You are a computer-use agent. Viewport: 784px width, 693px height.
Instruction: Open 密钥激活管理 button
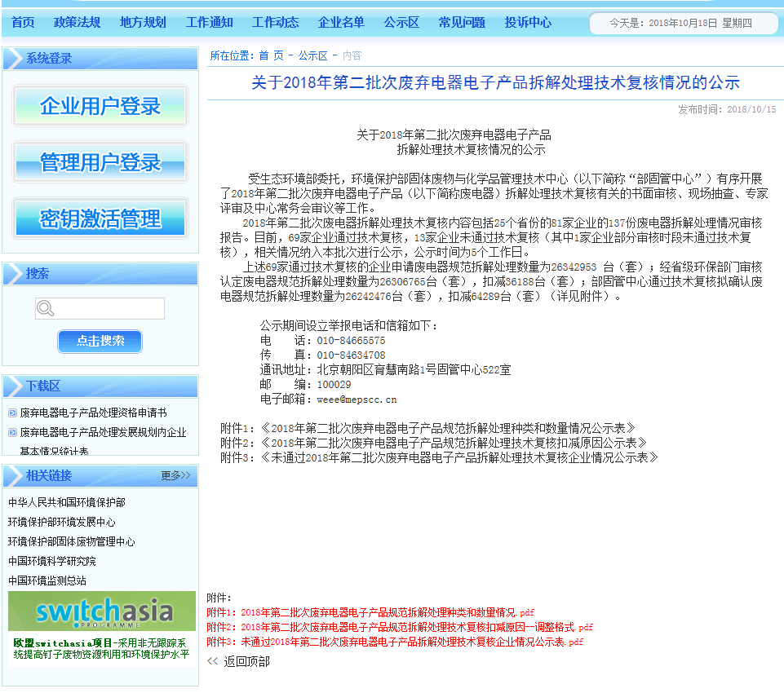(100, 218)
